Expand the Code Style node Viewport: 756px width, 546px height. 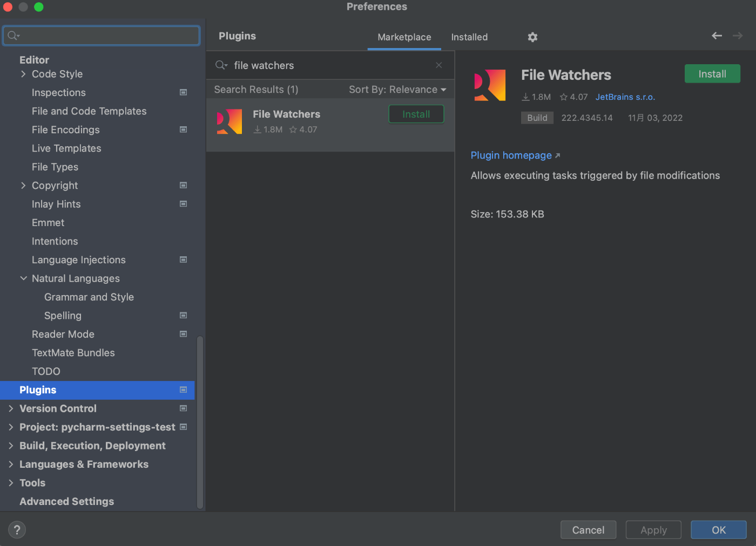[x=23, y=74]
